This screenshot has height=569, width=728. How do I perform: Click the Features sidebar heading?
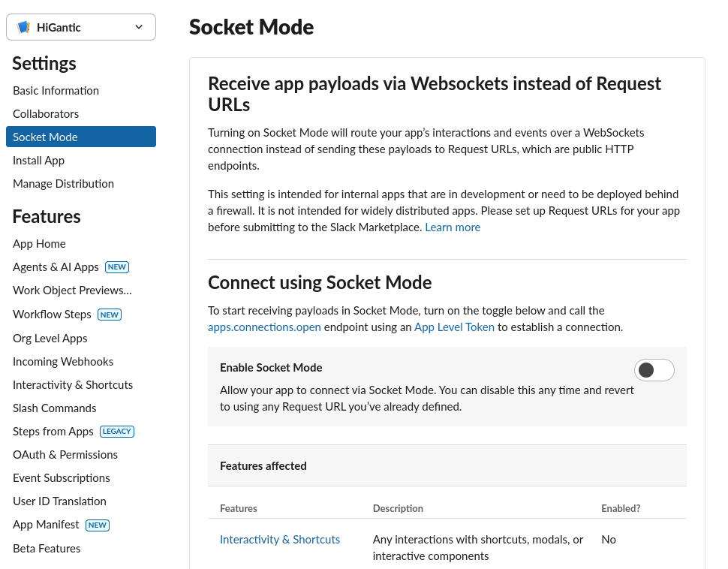pos(47,216)
